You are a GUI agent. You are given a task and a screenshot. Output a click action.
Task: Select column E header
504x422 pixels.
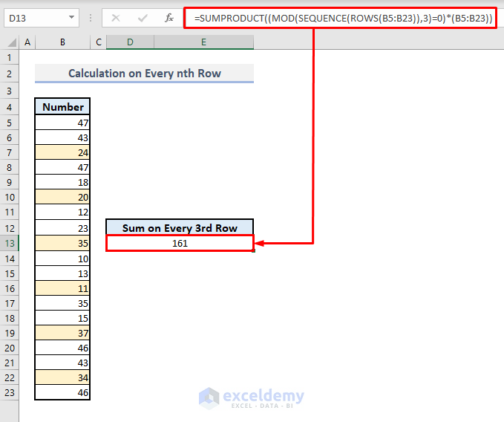[x=204, y=42]
